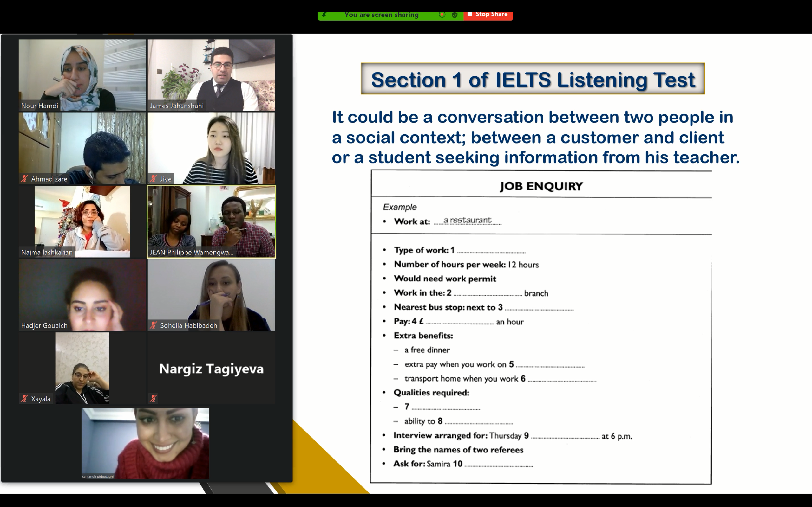Click Jiye's muted microphone icon

pos(153,179)
